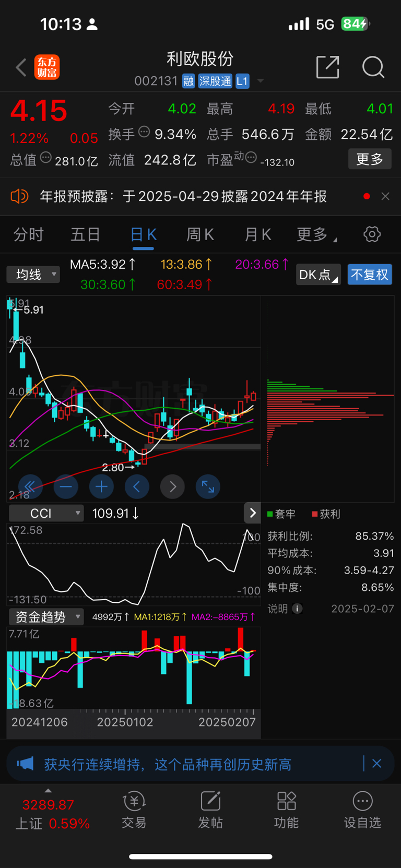Viewport: 401px width, 868px height.
Task: Expand stock title dropdown arrow
Action: click(260, 81)
